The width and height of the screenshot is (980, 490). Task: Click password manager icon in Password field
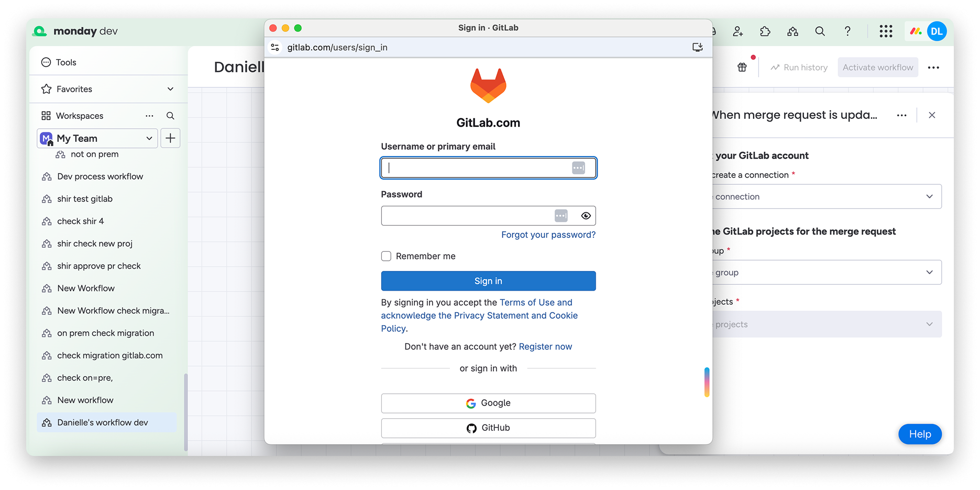click(x=561, y=216)
